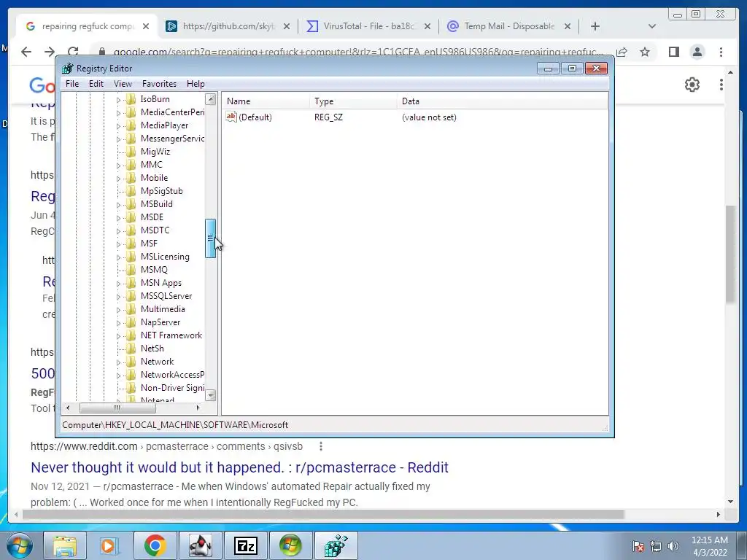Click the NapServer folder icon
747x560 pixels.
(x=131, y=322)
